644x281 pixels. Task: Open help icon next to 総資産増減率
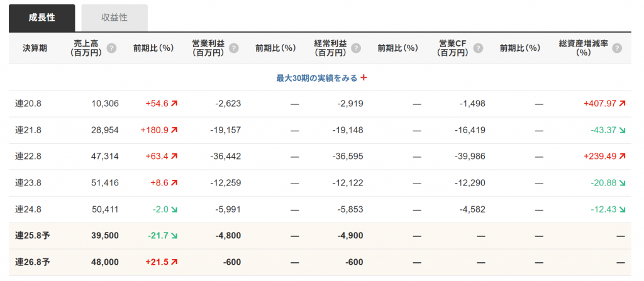coord(616,48)
